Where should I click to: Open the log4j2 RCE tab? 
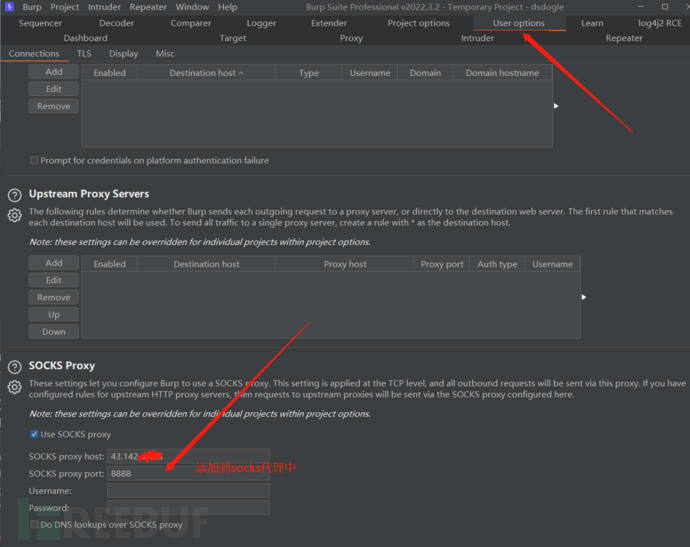coord(660,23)
